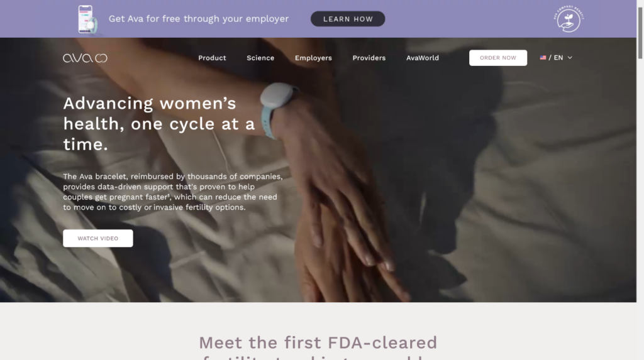Open the Science menu item
Screen dimensions: 644x360
pos(260,58)
